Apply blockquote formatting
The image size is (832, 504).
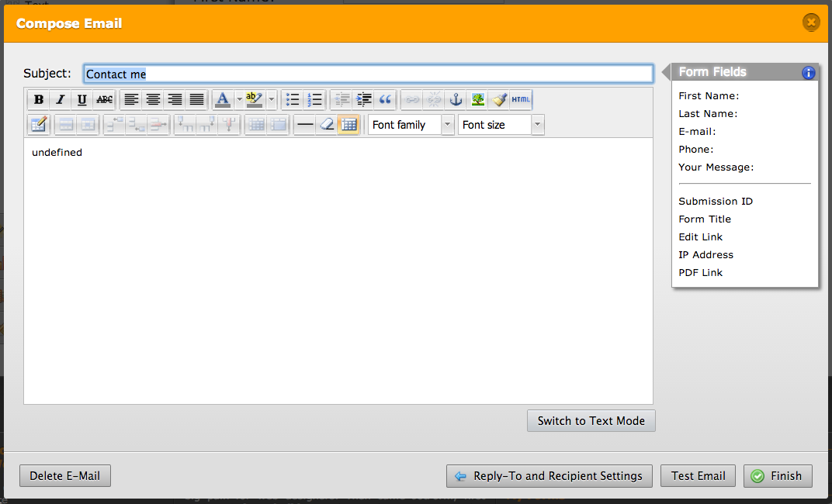[385, 99]
